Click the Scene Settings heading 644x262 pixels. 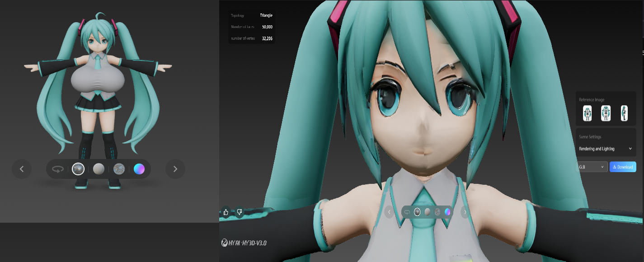590,136
